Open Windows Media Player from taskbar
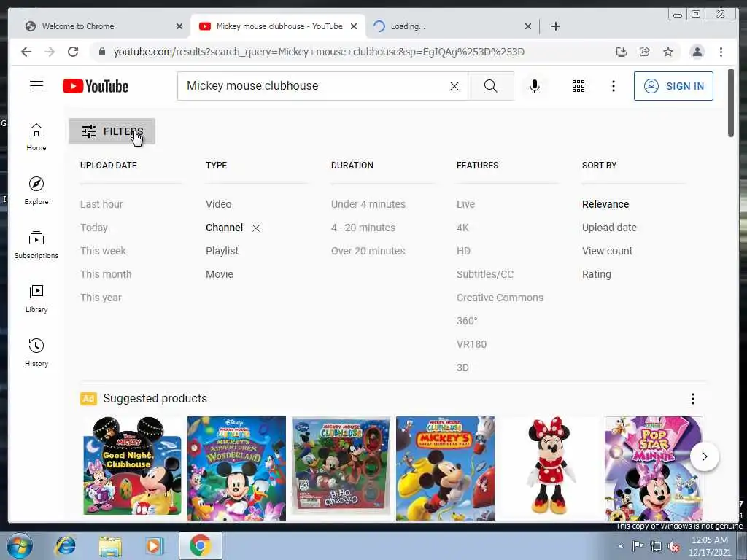This screenshot has height=560, width=747. (x=155, y=545)
